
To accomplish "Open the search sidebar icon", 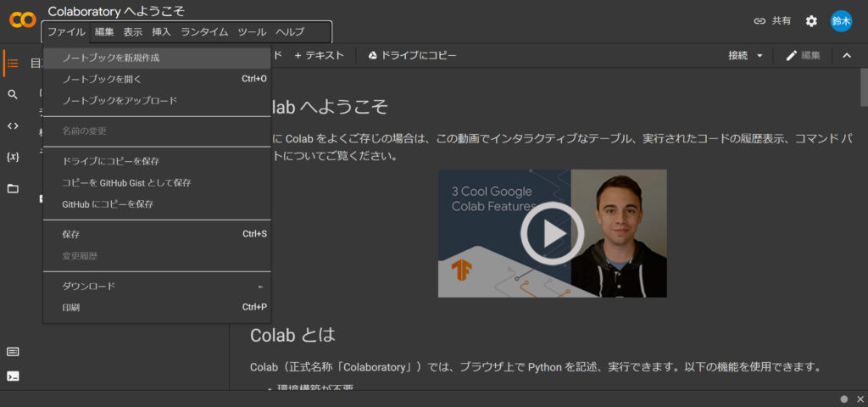I will coord(13,95).
